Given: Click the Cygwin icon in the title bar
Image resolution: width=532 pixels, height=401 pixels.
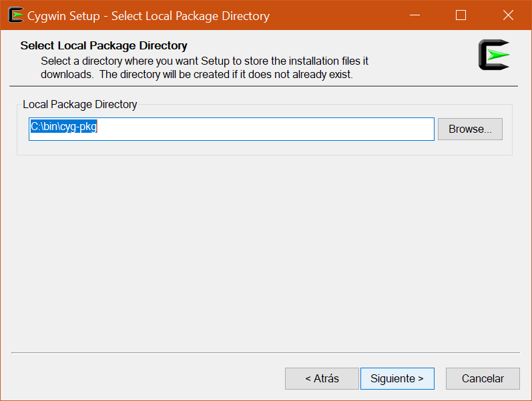Looking at the screenshot, I should point(15,15).
